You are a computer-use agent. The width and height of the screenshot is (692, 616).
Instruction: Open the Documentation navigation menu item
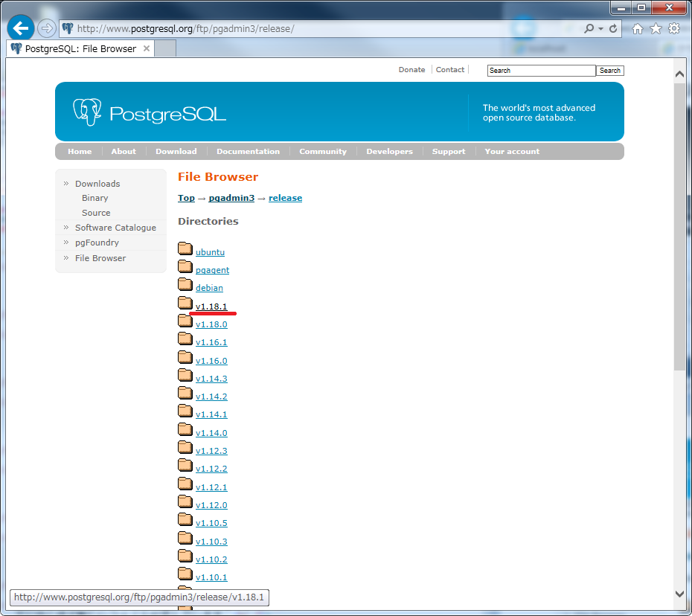tap(248, 152)
